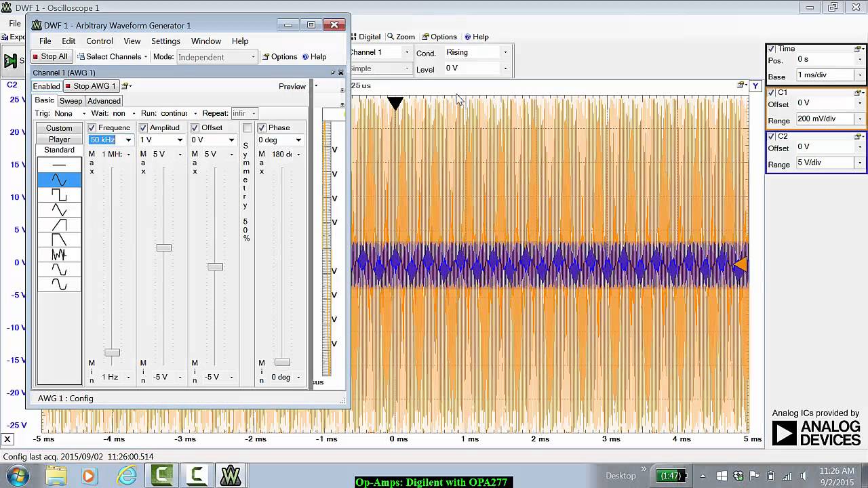Viewport: 868px width, 488px height.
Task: Open the frequency value dropdown showing 50 kHz
Action: point(128,140)
